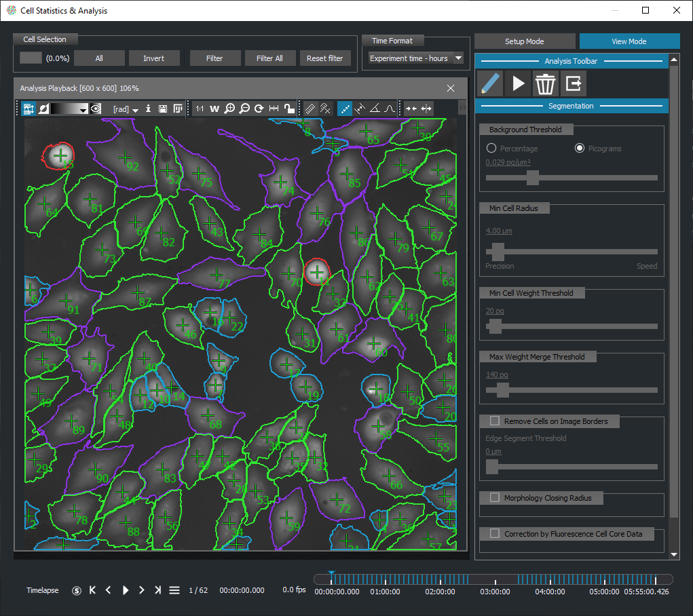The width and height of the screenshot is (693, 616).
Task: Click the export icon in Analysis Toolbar
Action: click(574, 83)
